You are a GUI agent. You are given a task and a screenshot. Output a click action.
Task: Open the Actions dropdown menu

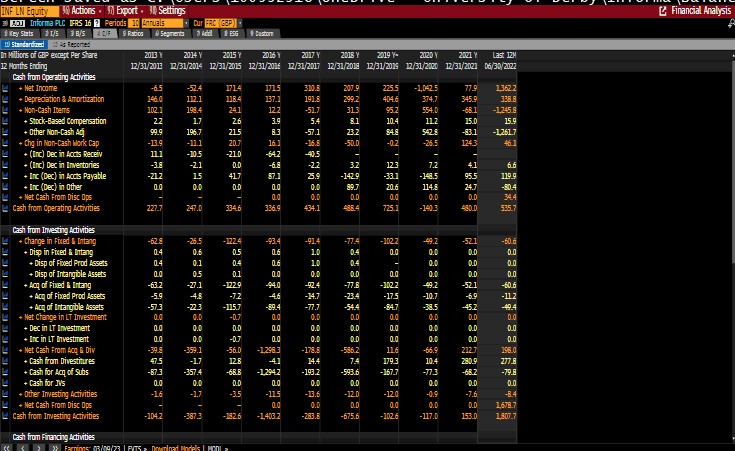coord(82,11)
